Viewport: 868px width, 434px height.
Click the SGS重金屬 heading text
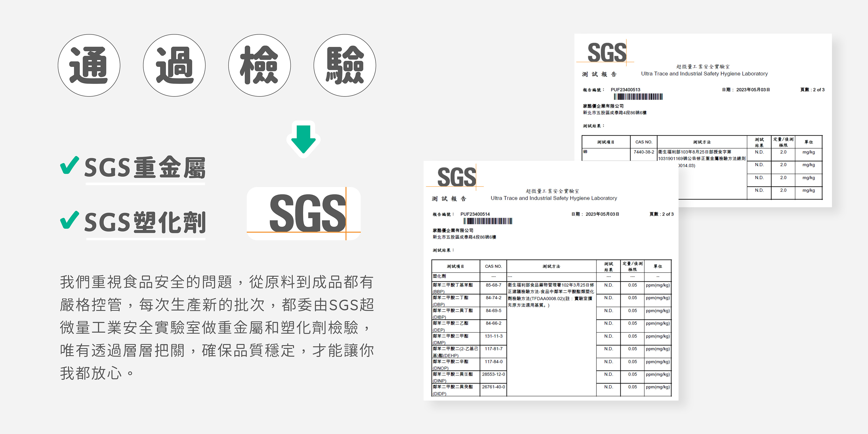point(145,168)
